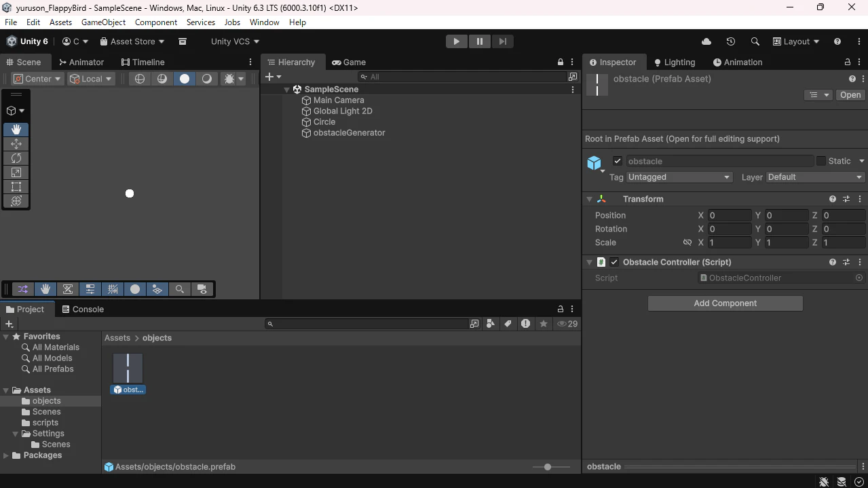Viewport: 868px width, 488px height.
Task: Open the Layout dropdown
Action: 796,41
